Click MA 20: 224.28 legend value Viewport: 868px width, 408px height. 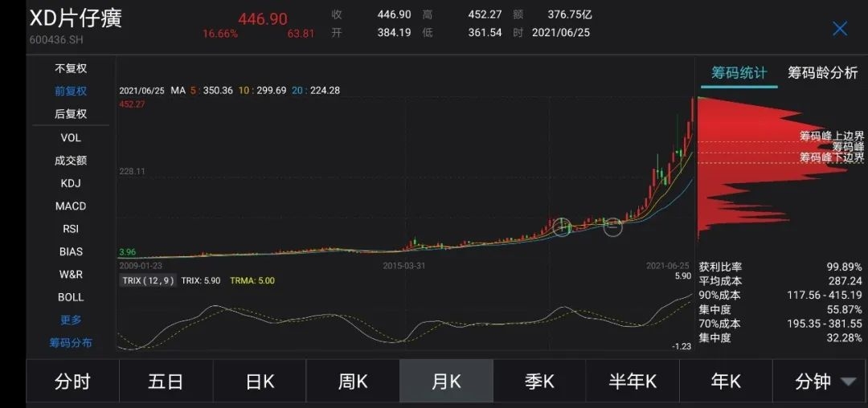tap(316, 91)
